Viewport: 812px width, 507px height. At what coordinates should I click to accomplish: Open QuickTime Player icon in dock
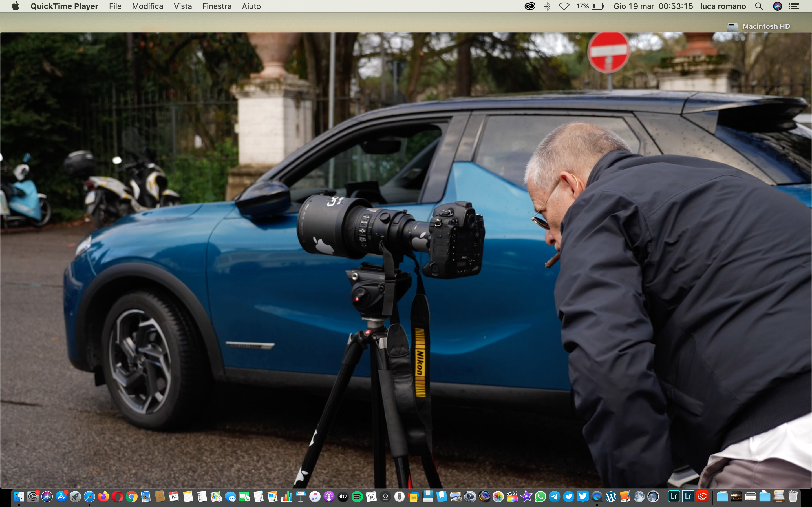coord(597,496)
